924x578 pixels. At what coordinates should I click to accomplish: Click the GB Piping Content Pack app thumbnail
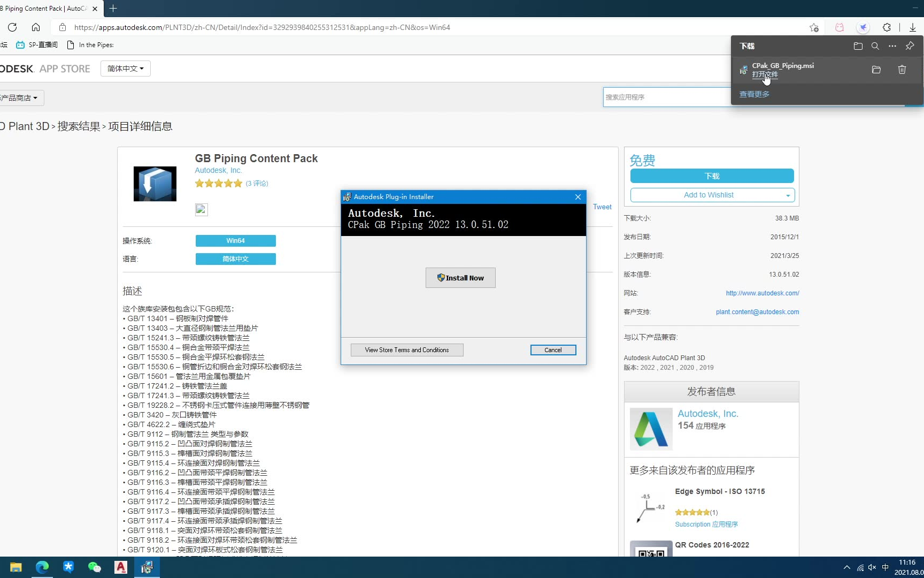[155, 184]
